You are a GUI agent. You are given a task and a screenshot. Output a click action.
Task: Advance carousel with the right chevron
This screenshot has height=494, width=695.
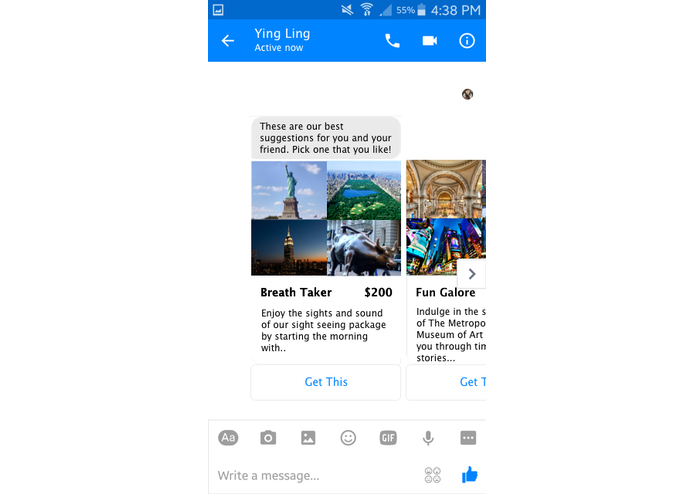coord(472,274)
